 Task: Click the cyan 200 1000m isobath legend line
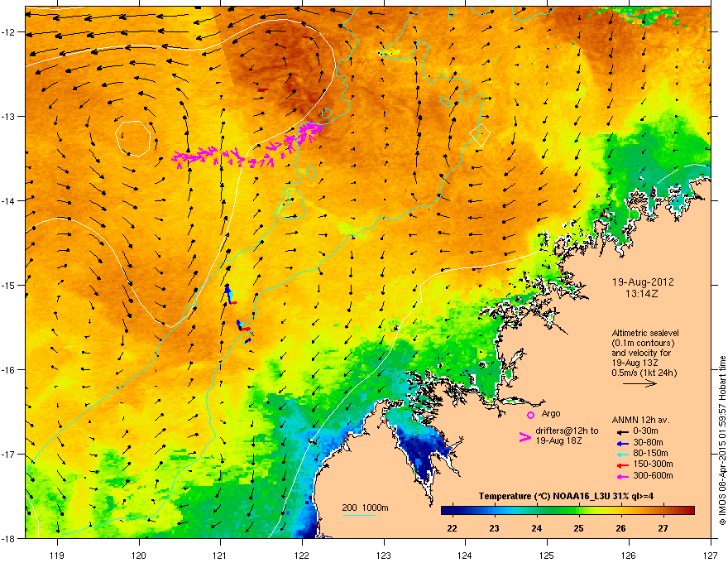358,515
